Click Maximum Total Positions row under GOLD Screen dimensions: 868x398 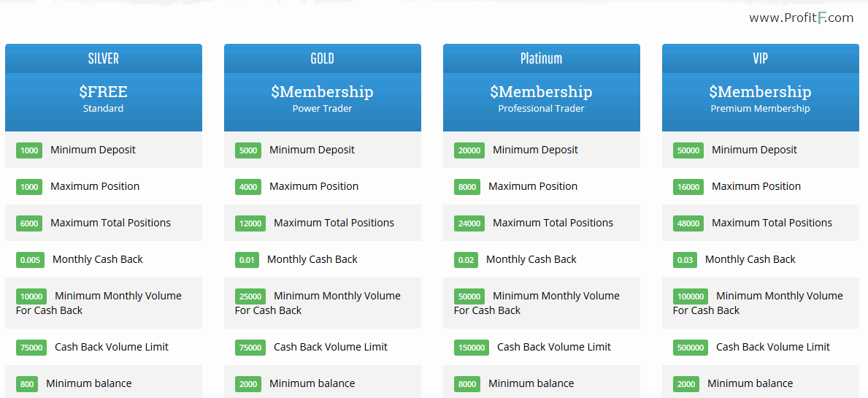322,223
